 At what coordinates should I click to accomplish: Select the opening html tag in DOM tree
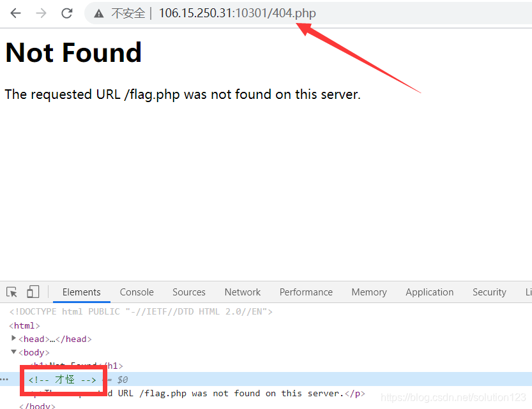tap(24, 325)
